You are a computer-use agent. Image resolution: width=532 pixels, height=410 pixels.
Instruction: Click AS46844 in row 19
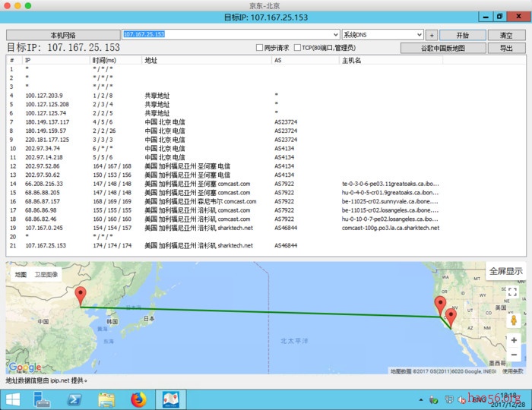[x=286, y=228]
